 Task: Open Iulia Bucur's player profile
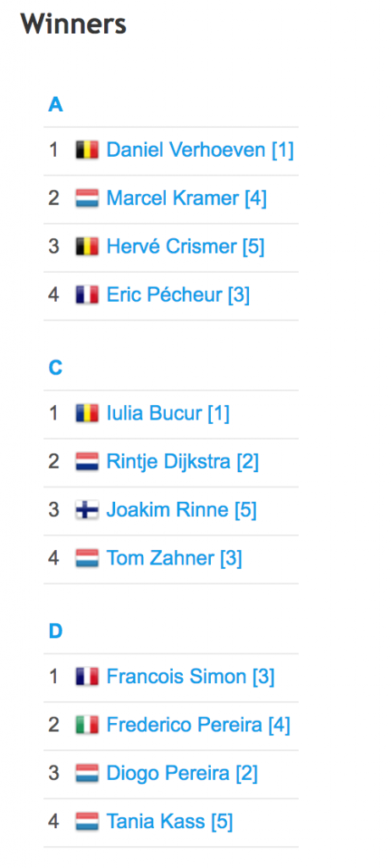(168, 413)
